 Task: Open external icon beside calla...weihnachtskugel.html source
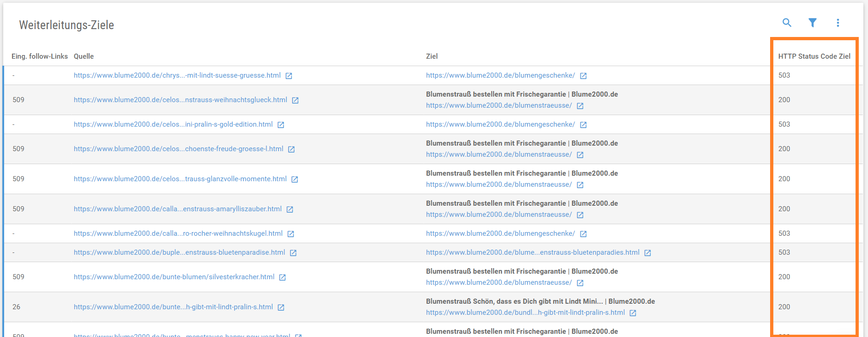click(290, 234)
